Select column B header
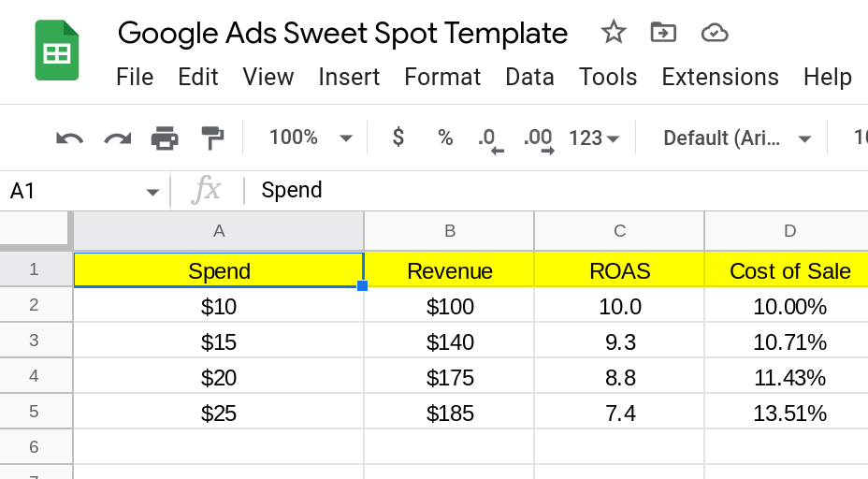 tap(450, 231)
